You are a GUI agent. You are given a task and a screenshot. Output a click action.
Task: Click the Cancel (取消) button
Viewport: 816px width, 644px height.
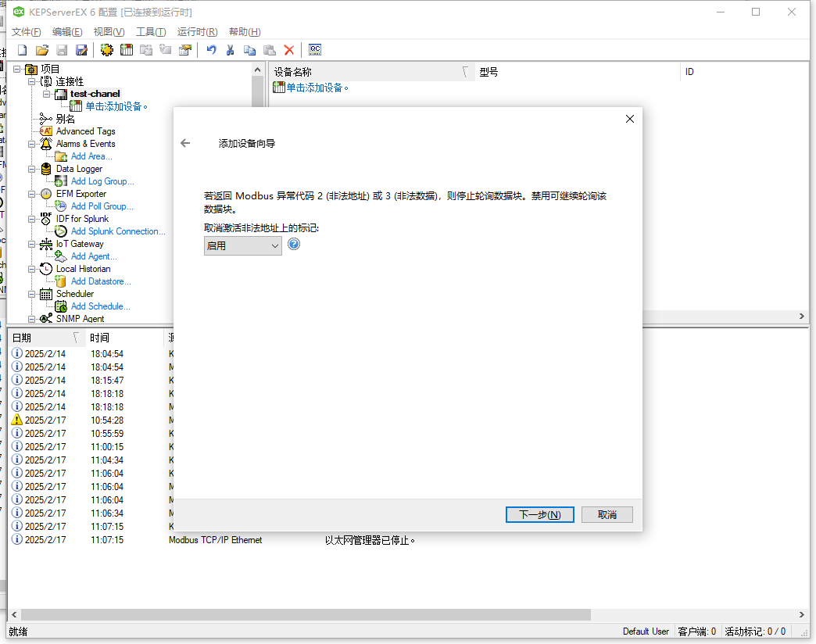pyautogui.click(x=607, y=514)
